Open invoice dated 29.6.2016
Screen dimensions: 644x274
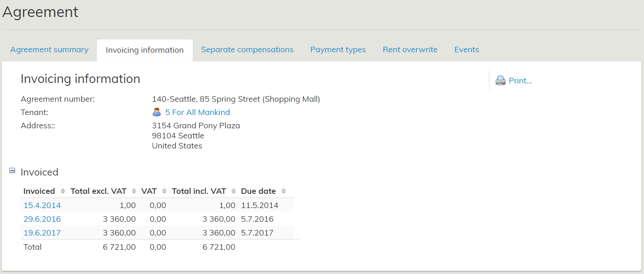[42, 219]
